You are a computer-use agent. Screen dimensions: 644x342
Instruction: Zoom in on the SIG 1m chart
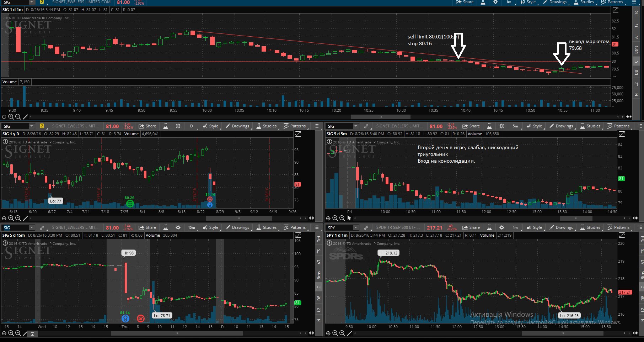[11, 117]
